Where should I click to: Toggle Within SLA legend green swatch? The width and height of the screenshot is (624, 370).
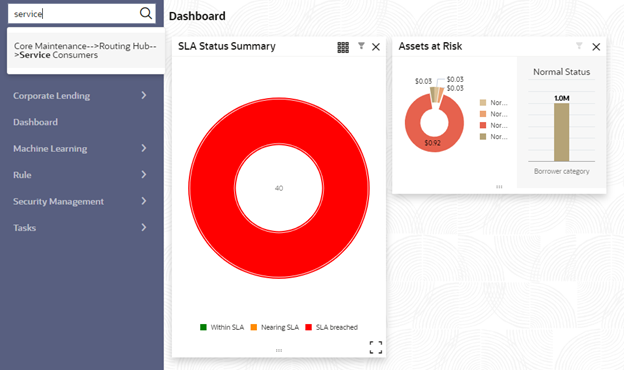click(203, 327)
